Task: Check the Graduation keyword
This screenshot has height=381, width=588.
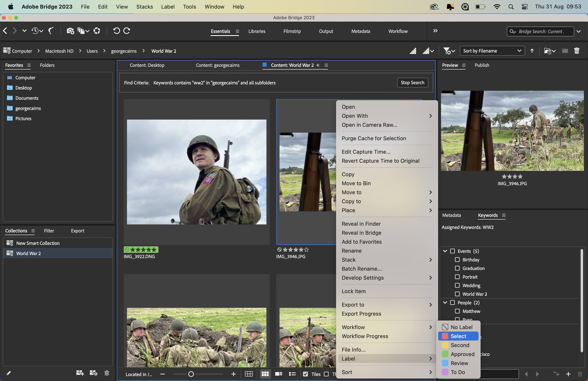Action: point(457,268)
